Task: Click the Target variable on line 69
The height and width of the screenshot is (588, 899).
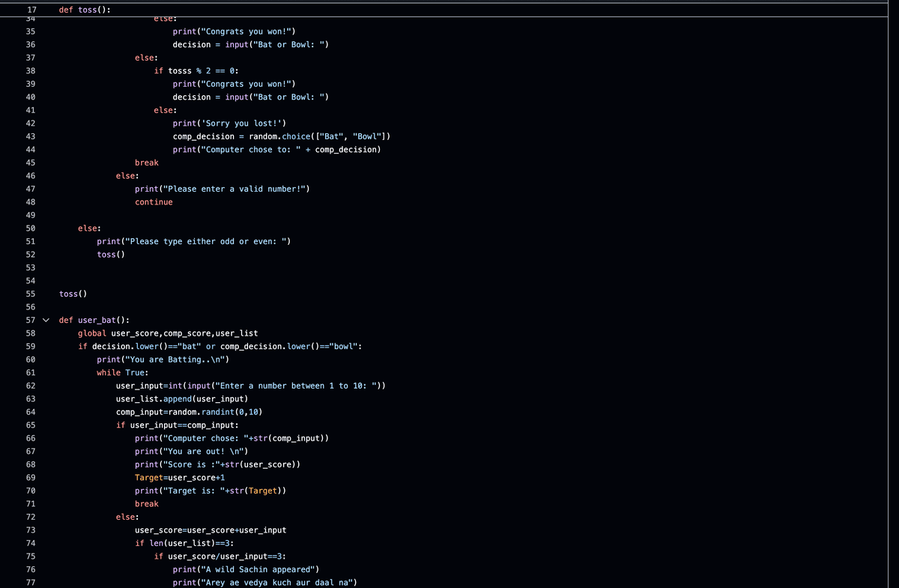Action: 148,477
